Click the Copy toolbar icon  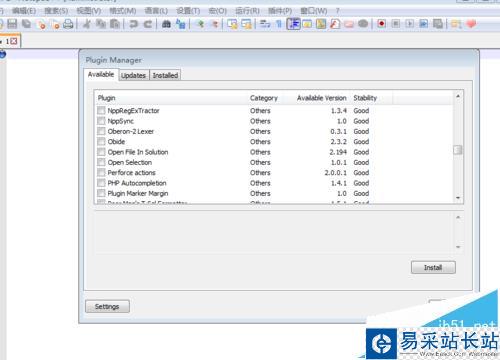(101, 24)
